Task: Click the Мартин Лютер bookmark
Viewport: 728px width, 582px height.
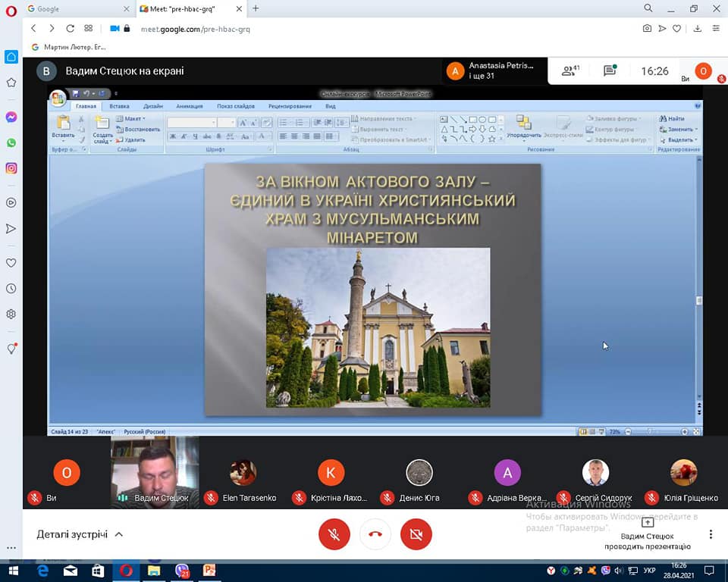Action: tap(68, 47)
